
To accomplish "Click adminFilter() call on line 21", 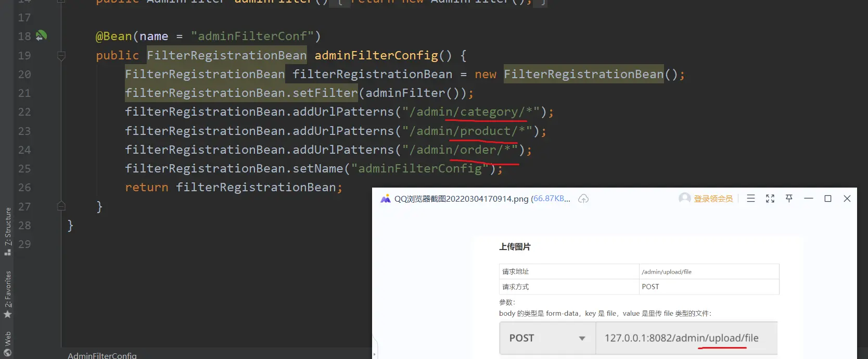I will (413, 93).
